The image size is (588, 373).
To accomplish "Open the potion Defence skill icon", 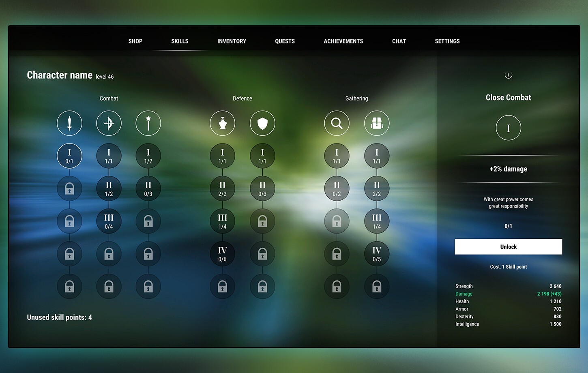I will (222, 123).
